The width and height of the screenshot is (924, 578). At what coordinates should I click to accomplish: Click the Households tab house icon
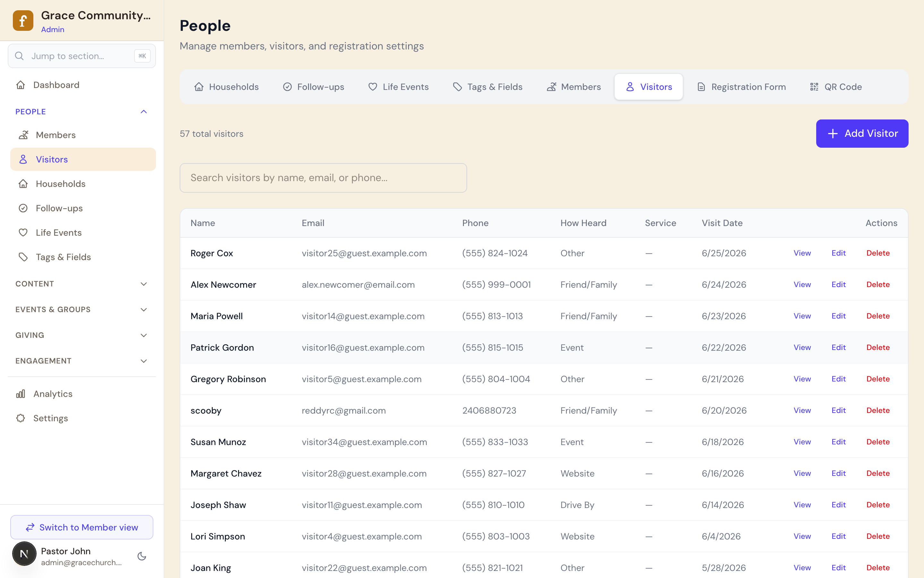click(199, 87)
